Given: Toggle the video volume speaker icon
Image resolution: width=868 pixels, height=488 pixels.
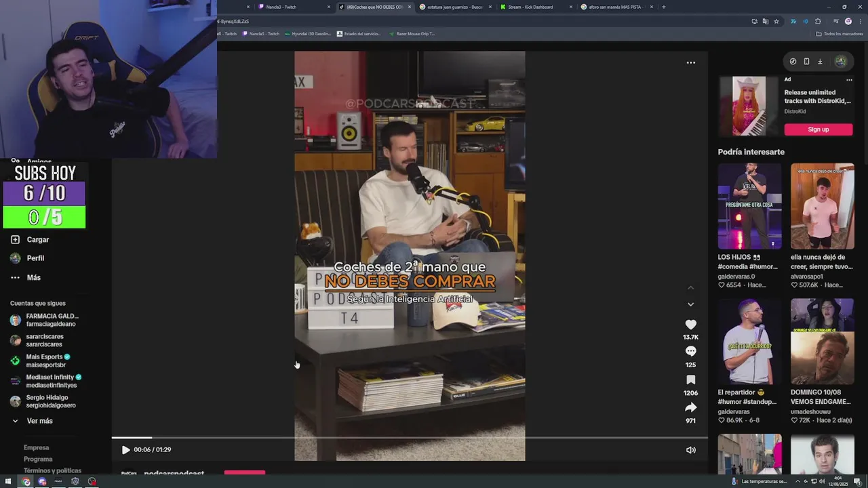Looking at the screenshot, I should click(x=690, y=449).
